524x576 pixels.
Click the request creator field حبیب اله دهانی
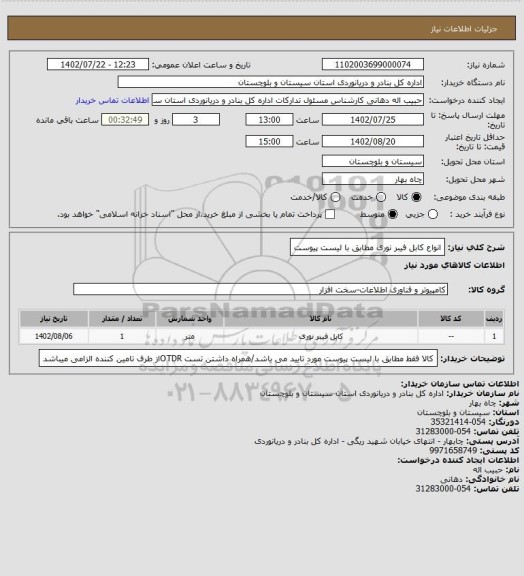coord(288,100)
